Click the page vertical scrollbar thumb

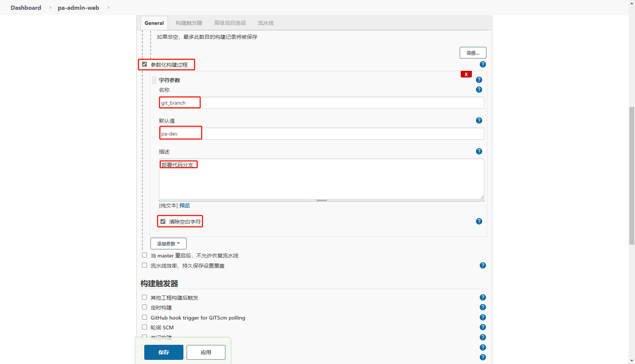[x=632, y=176]
